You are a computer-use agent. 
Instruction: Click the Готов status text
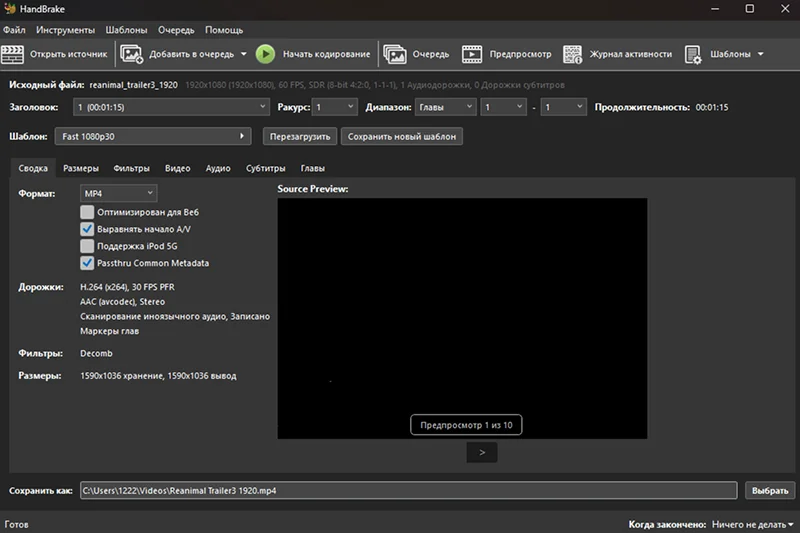click(16, 524)
